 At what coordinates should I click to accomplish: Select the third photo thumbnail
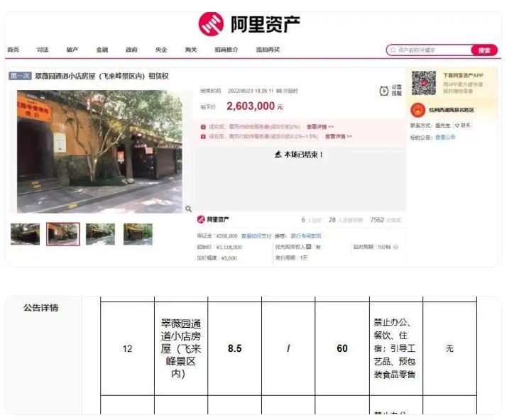[100, 234]
